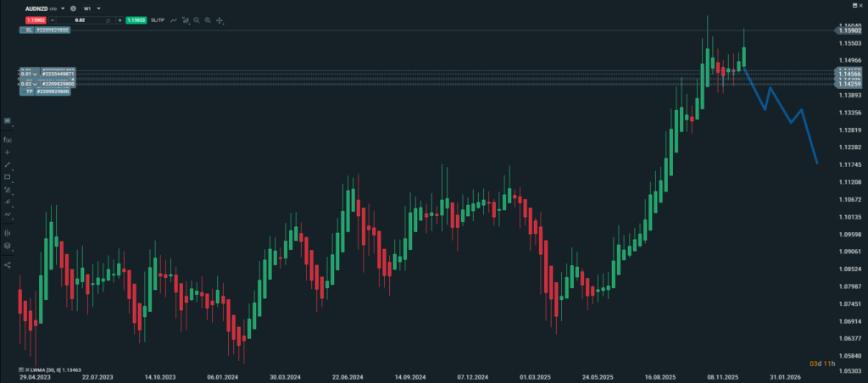
Task: Click the zoom in magnifier icon
Action: tap(208, 19)
